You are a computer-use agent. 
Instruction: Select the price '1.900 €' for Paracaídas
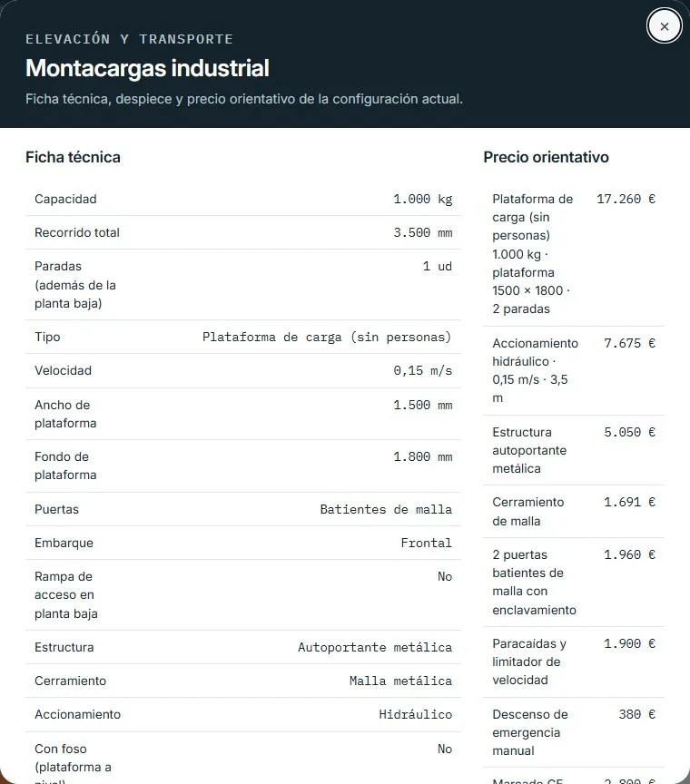[629, 643]
